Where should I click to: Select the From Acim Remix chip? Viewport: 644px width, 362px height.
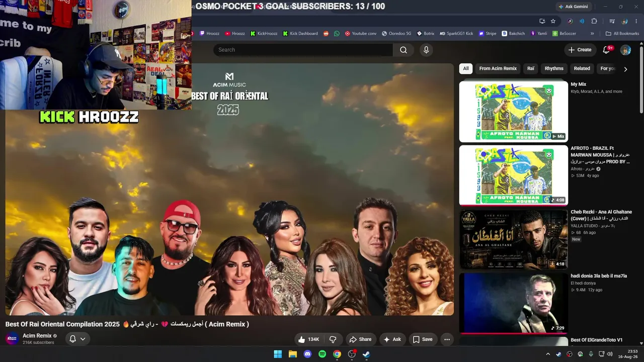[x=498, y=68]
